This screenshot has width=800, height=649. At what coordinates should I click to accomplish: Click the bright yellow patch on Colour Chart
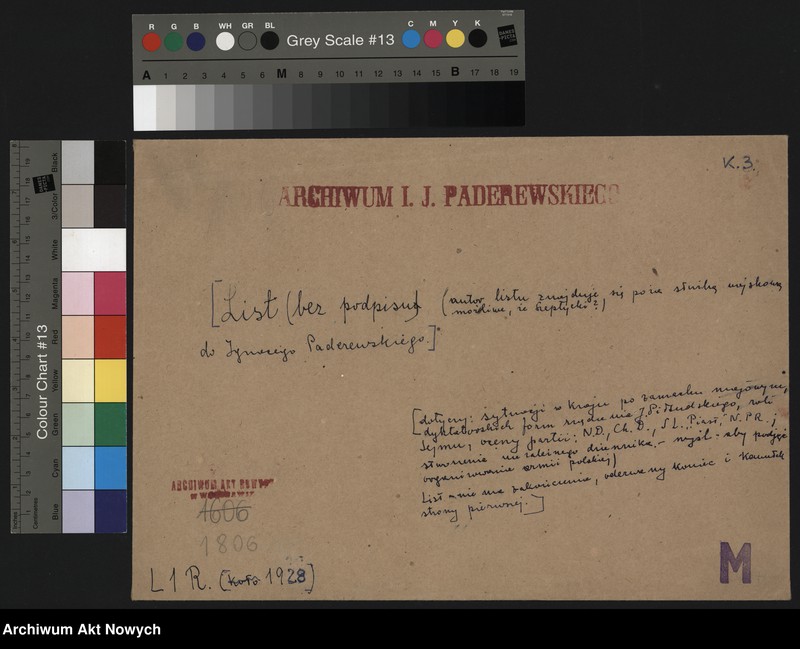110,381
